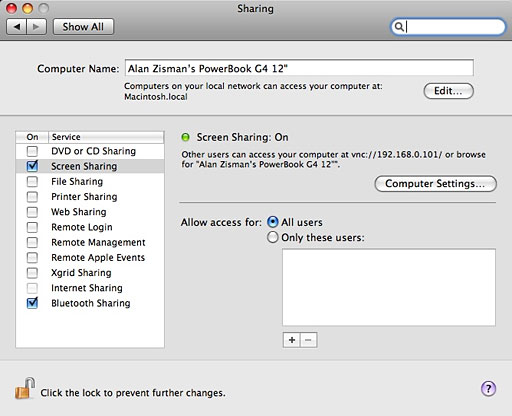Click the Macintosh.local address text
The height and width of the screenshot is (416, 512).
tap(156, 97)
